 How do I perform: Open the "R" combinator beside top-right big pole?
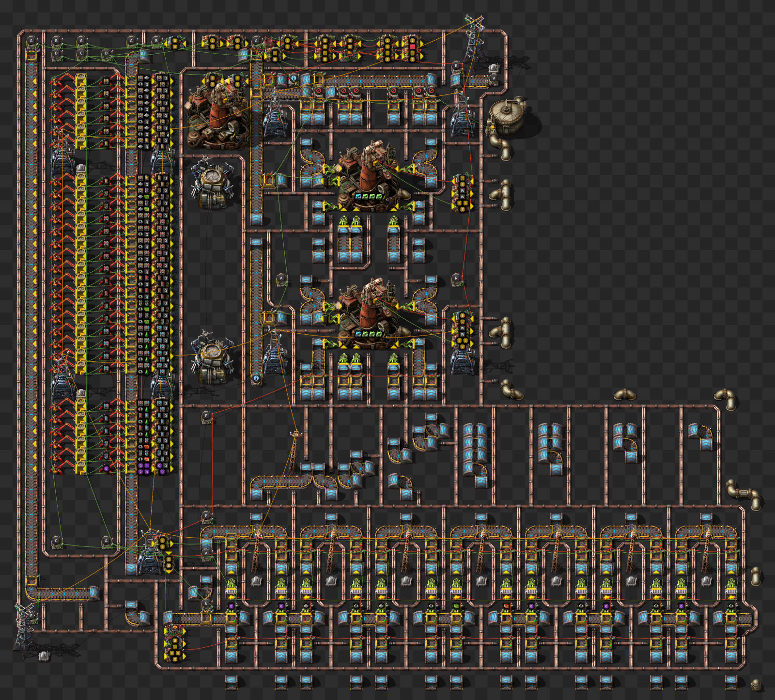[x=456, y=66]
